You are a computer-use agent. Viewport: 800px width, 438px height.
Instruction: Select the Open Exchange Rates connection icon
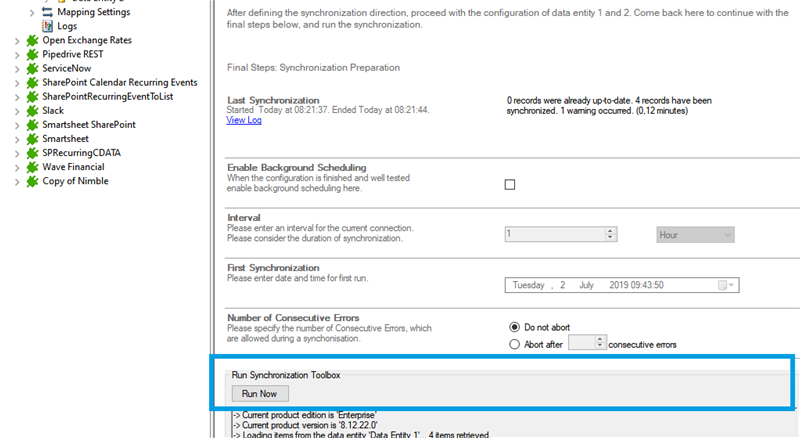[x=32, y=40]
